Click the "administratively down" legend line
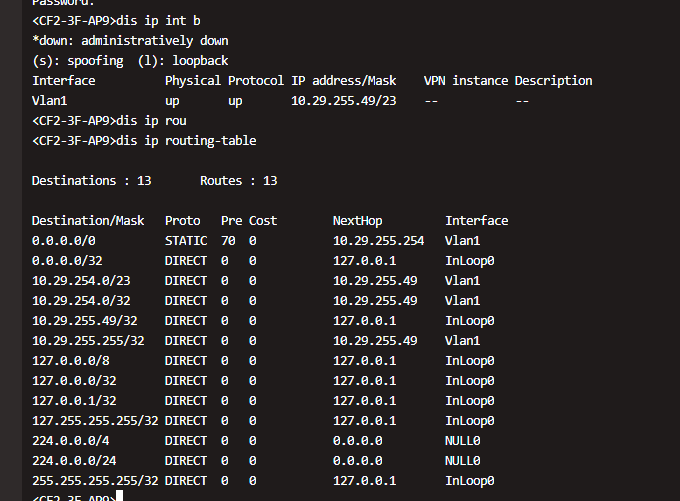The image size is (680, 501). pos(130,41)
